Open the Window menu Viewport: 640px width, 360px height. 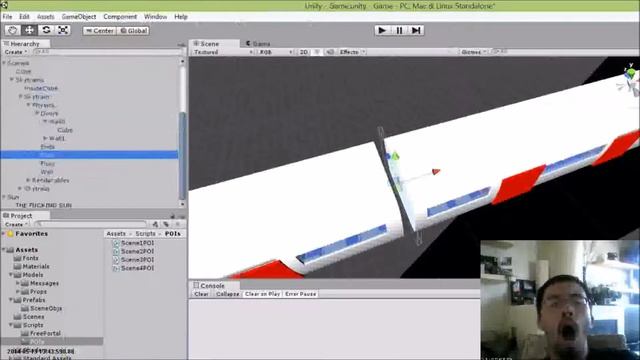(156, 17)
